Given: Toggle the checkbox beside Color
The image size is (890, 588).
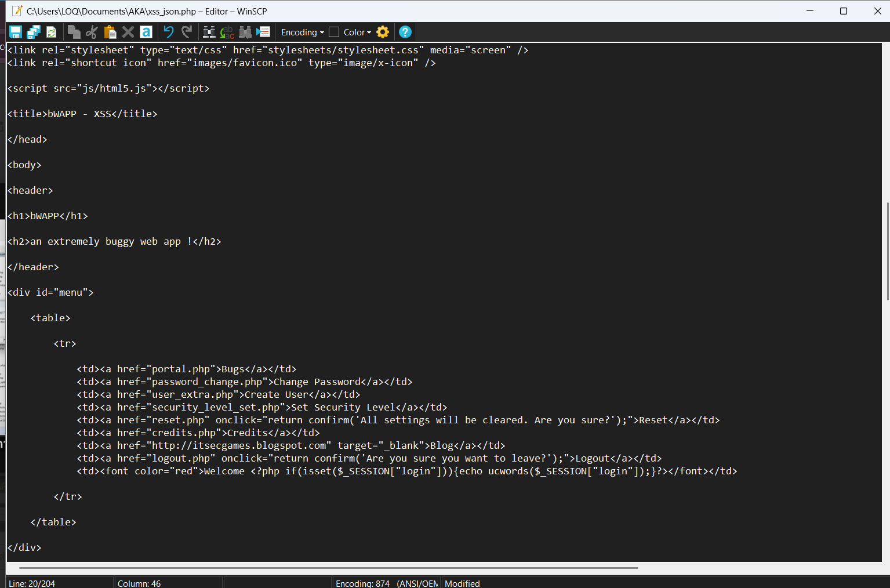Looking at the screenshot, I should [x=334, y=32].
